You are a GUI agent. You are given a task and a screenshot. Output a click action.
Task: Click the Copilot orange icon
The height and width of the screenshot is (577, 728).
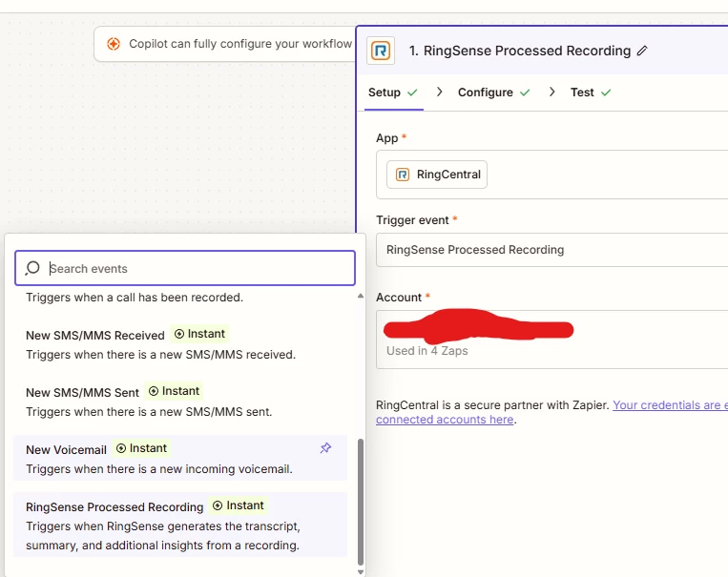(x=114, y=44)
